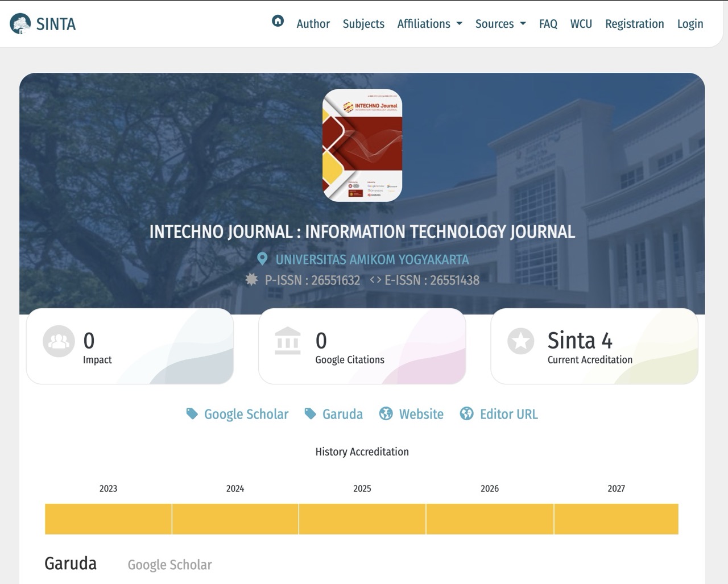Expand the Affiliations dropdown menu
The width and height of the screenshot is (728, 584).
(429, 24)
